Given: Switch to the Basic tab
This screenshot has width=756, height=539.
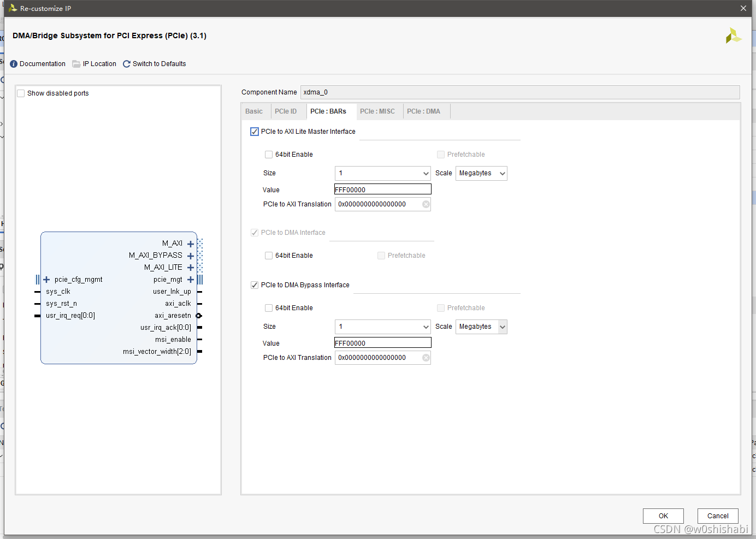Looking at the screenshot, I should [x=254, y=111].
